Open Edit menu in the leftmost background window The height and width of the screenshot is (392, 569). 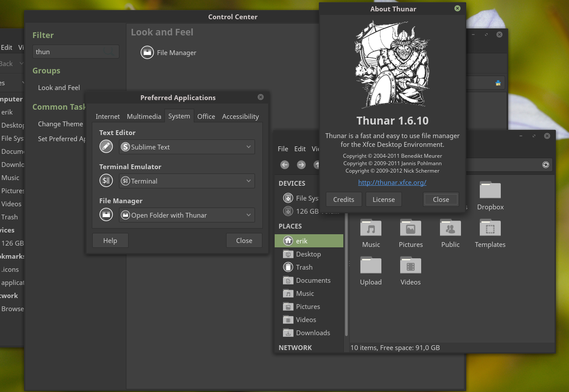tap(7, 47)
